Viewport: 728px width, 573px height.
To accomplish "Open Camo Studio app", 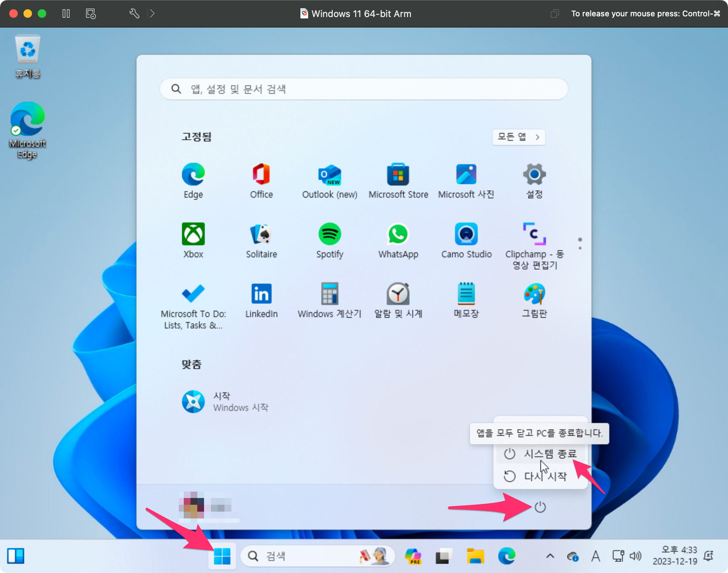I will click(x=466, y=241).
